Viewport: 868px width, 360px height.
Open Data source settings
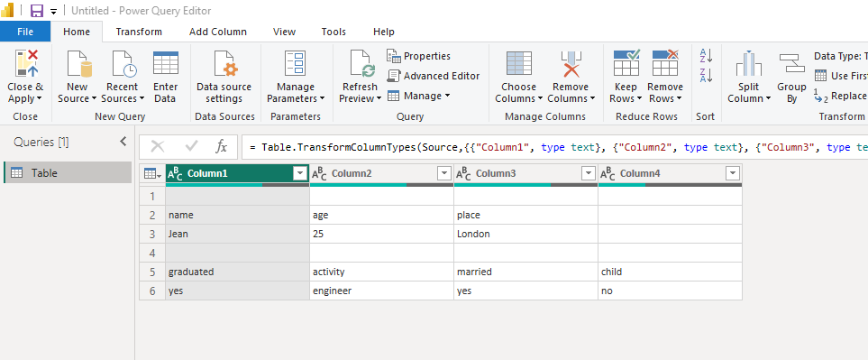click(224, 78)
